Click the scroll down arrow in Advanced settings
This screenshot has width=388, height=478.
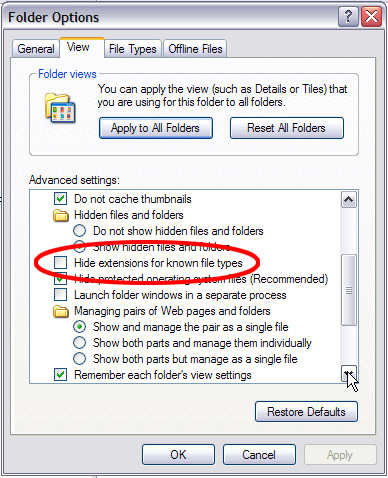point(349,374)
